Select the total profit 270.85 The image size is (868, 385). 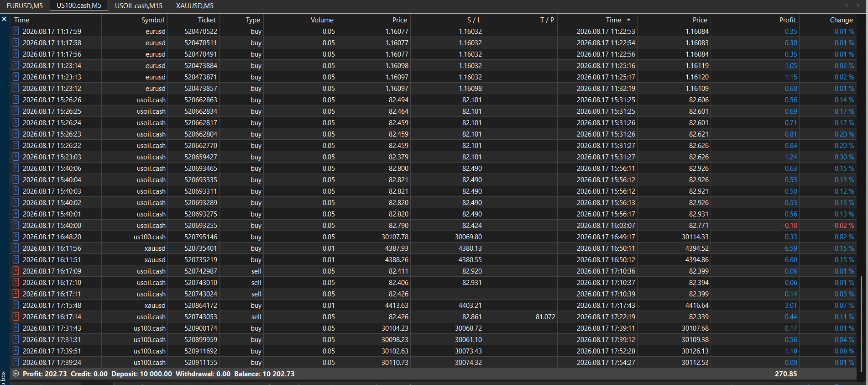coord(786,374)
